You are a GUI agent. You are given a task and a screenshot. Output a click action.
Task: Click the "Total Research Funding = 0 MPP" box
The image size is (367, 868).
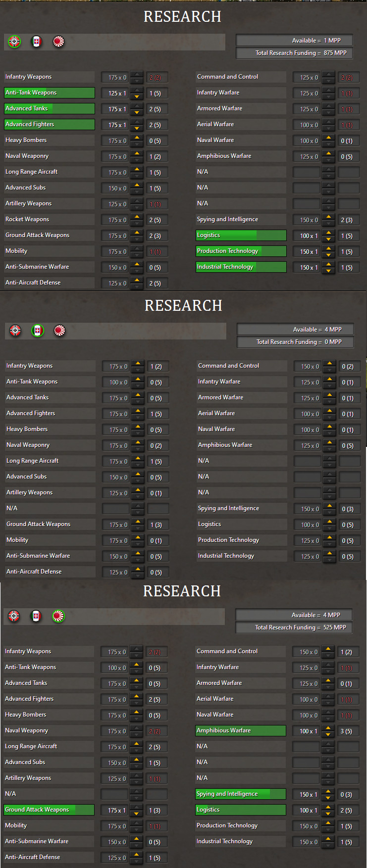tap(295, 342)
